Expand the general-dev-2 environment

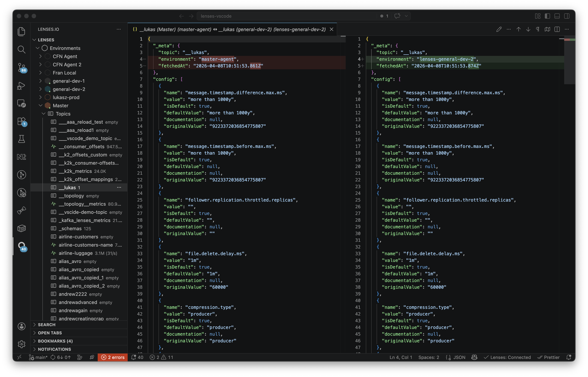pyautogui.click(x=41, y=89)
